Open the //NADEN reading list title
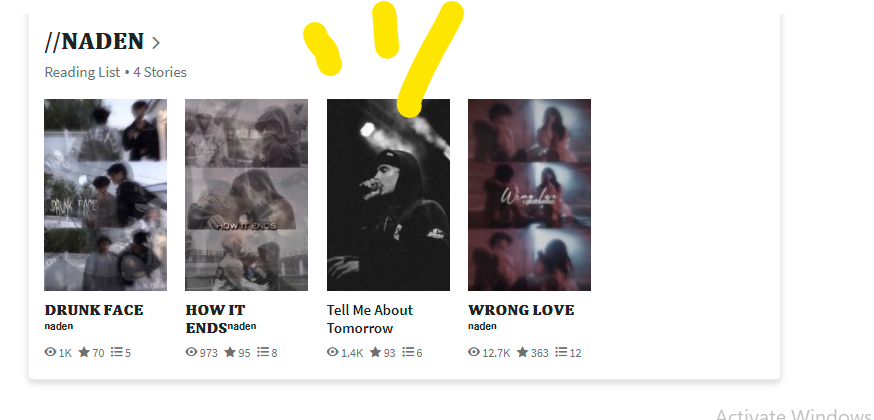This screenshot has height=420, width=874. [94, 41]
